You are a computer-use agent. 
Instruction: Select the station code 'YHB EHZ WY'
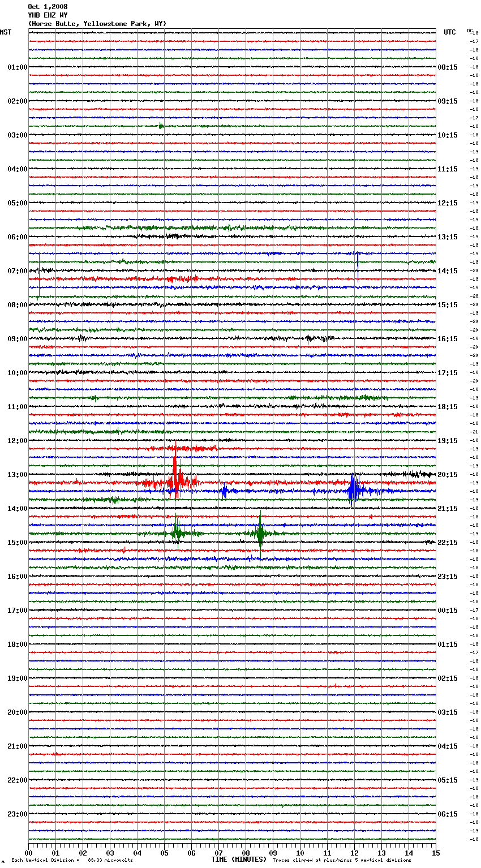click(x=48, y=15)
